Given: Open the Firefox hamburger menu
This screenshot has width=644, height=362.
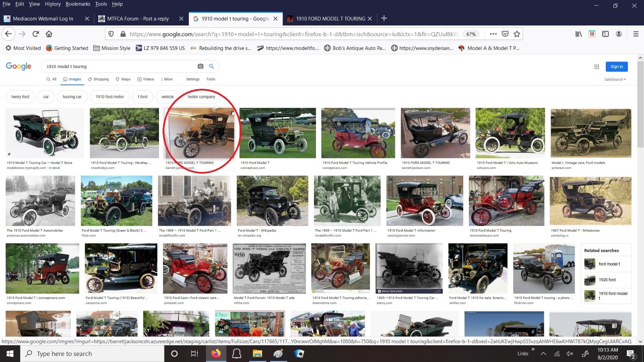Looking at the screenshot, I should 636,34.
